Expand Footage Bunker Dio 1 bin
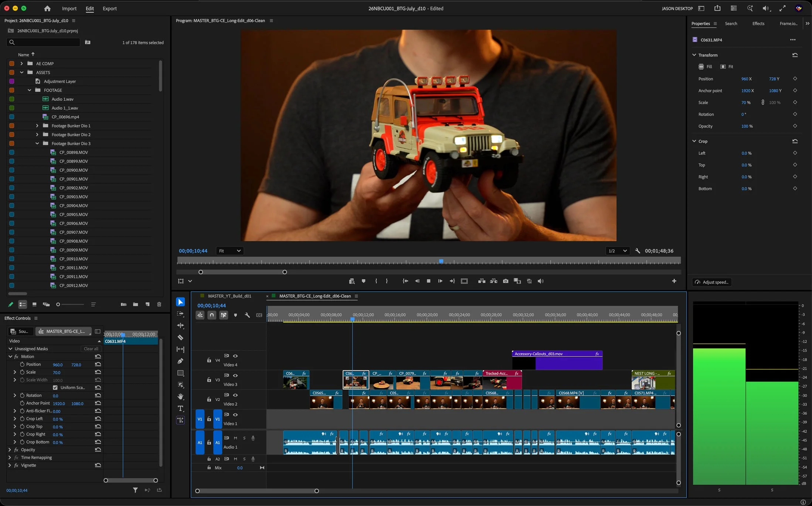The height and width of the screenshot is (506, 812). click(37, 126)
